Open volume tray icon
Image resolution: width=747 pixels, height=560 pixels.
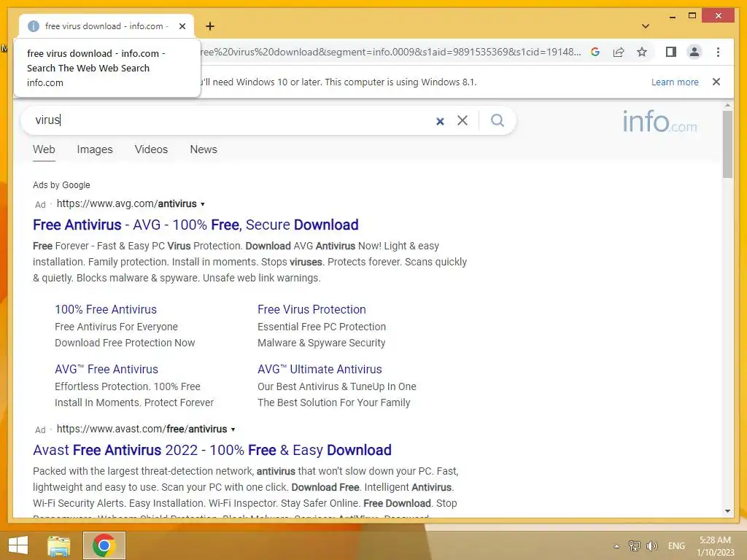pos(651,546)
